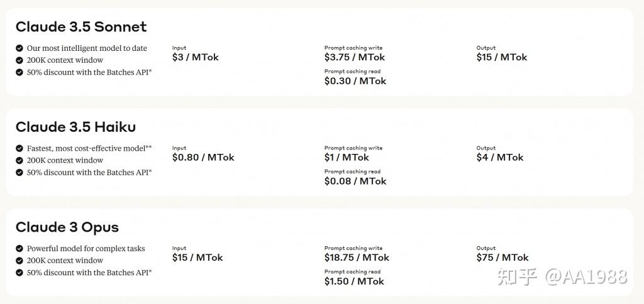Click checkmark next to Opus 200K context window

pyautogui.click(x=19, y=261)
